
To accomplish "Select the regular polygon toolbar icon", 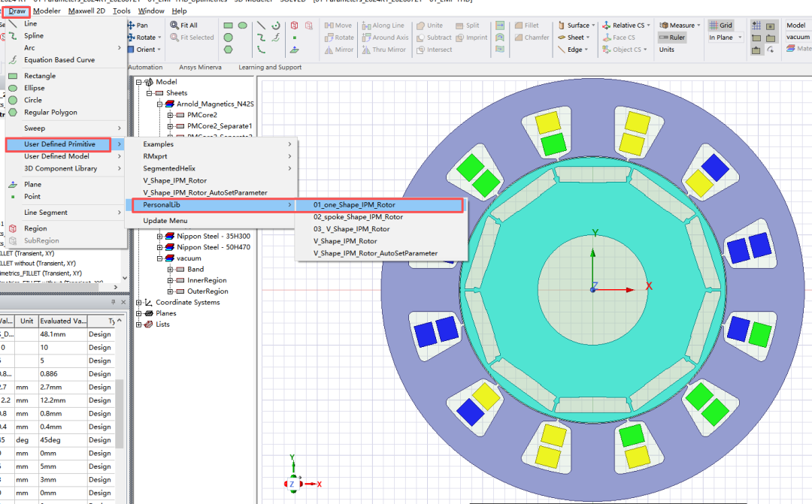I will [x=229, y=50].
